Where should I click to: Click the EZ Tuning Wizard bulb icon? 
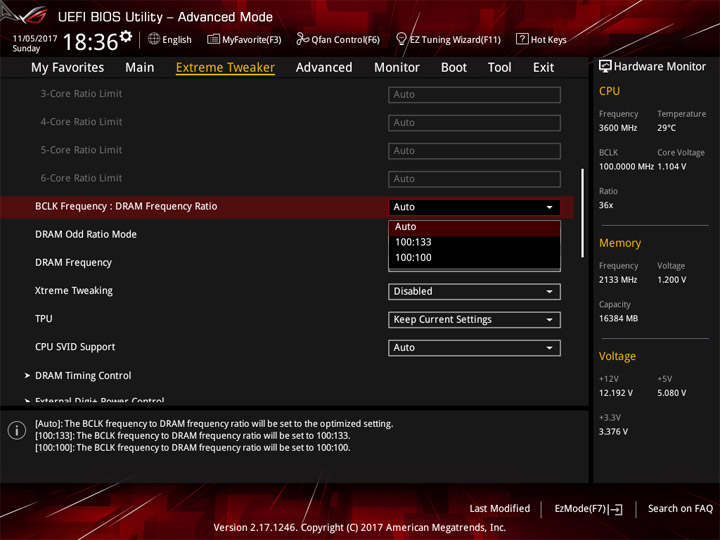tap(401, 39)
